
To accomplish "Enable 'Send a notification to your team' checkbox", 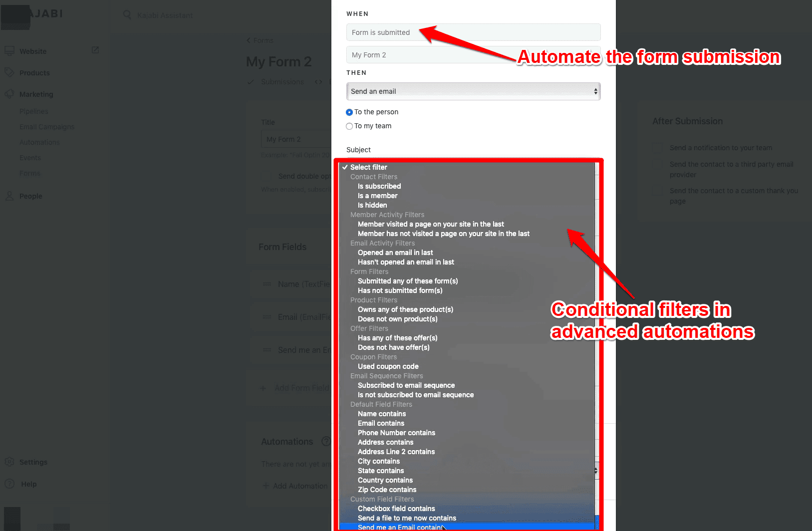I will point(657,148).
